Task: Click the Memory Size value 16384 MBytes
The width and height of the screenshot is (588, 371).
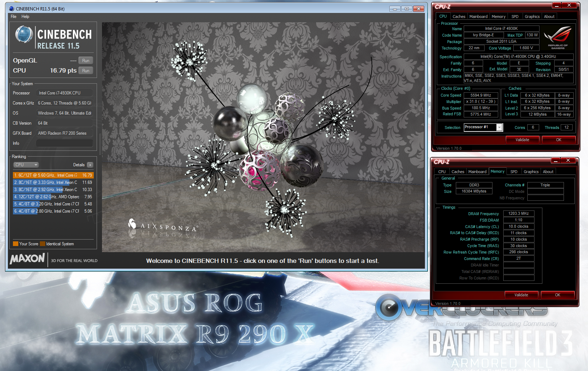Action: (474, 191)
